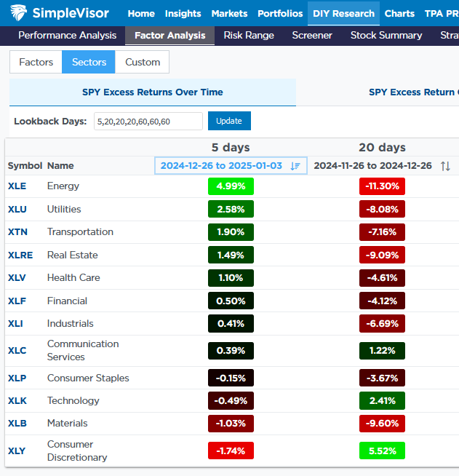Select the Sectors button tab
Image resolution: width=459 pixels, height=476 pixels.
(89, 62)
